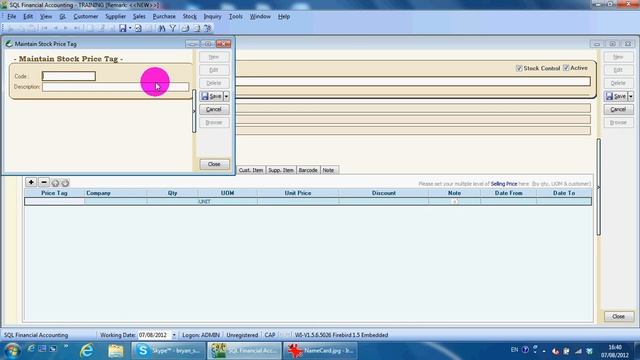The image size is (640, 360).
Task: Click the printer icon in main toolbar
Action: 185,28
